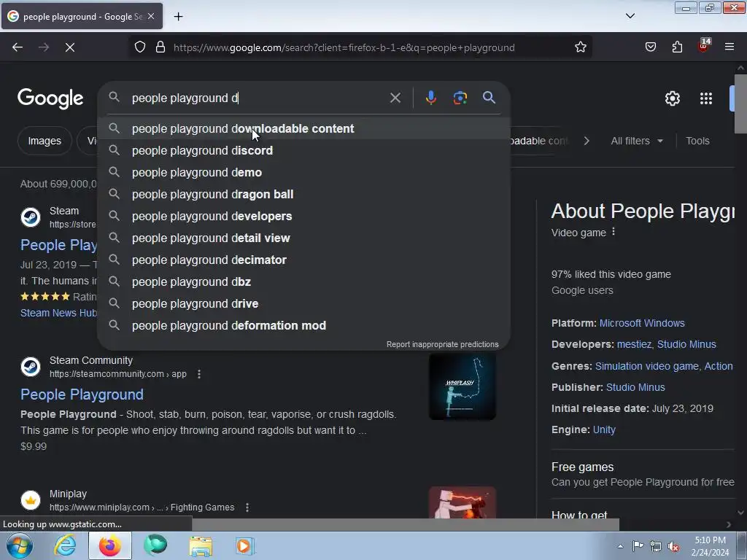Clear the search box with X icon

coord(395,98)
